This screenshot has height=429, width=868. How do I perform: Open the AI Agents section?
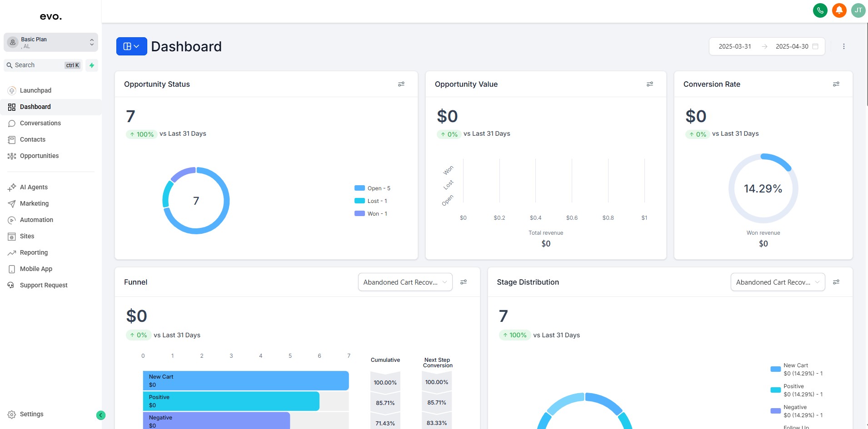click(x=34, y=187)
